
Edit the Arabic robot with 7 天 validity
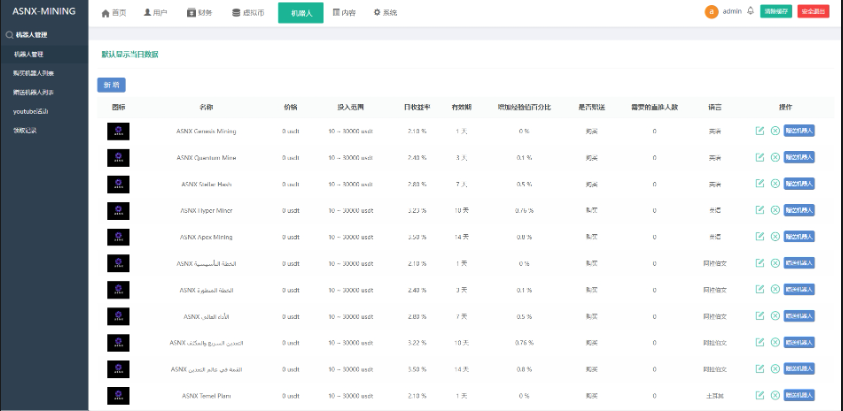(760, 316)
